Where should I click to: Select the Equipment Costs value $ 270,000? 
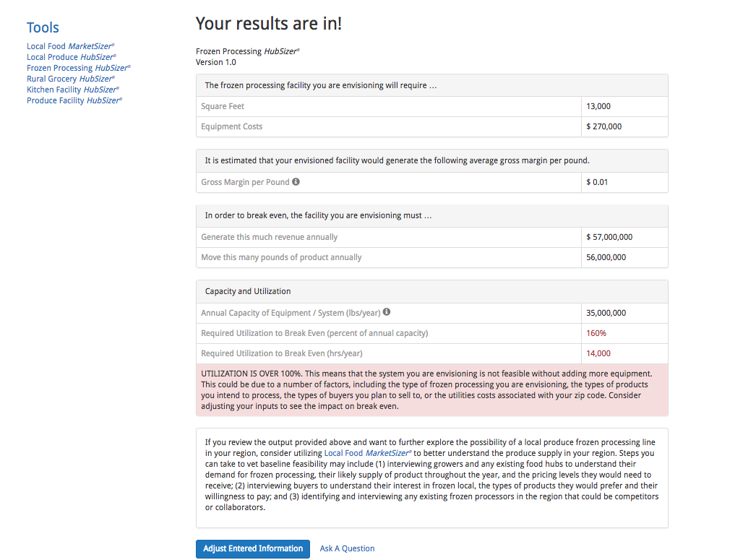pyautogui.click(x=603, y=126)
